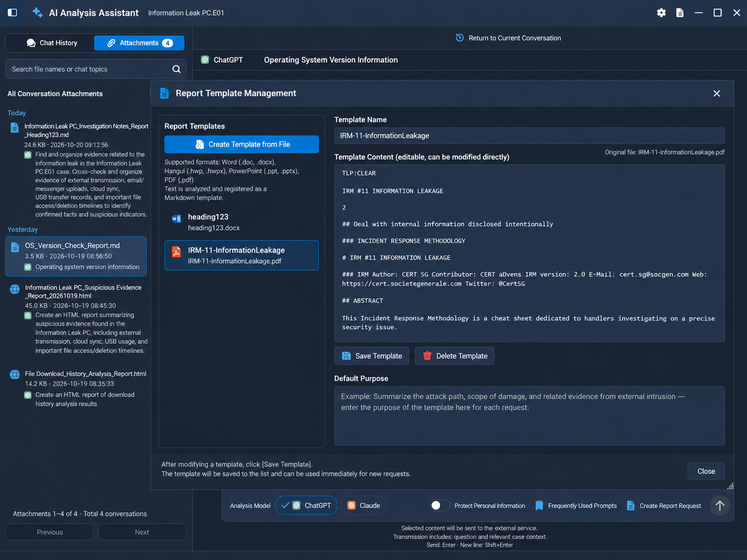This screenshot has width=747, height=560.
Task: Toggle the sidebar panel icon
Action: [12, 12]
